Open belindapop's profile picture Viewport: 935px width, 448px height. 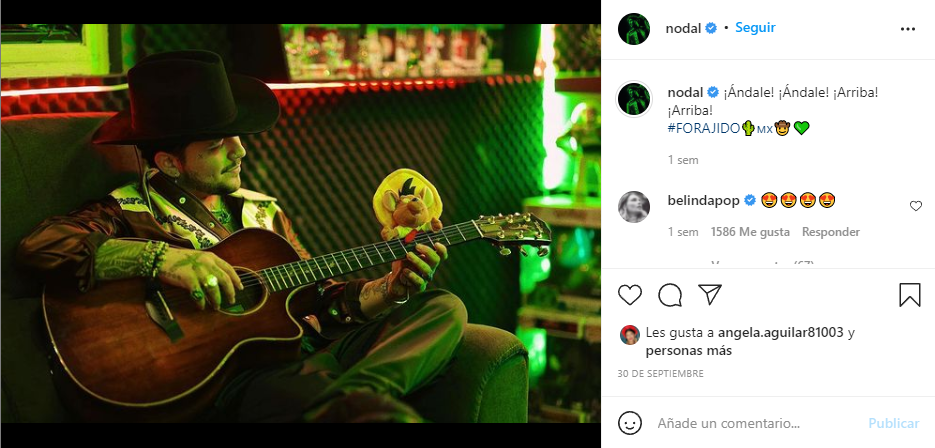634,206
